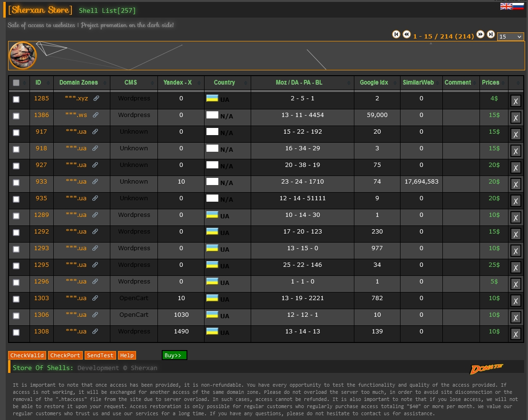528x420 pixels.
Task: Sort the table by the Prices column
Action: (x=494, y=82)
